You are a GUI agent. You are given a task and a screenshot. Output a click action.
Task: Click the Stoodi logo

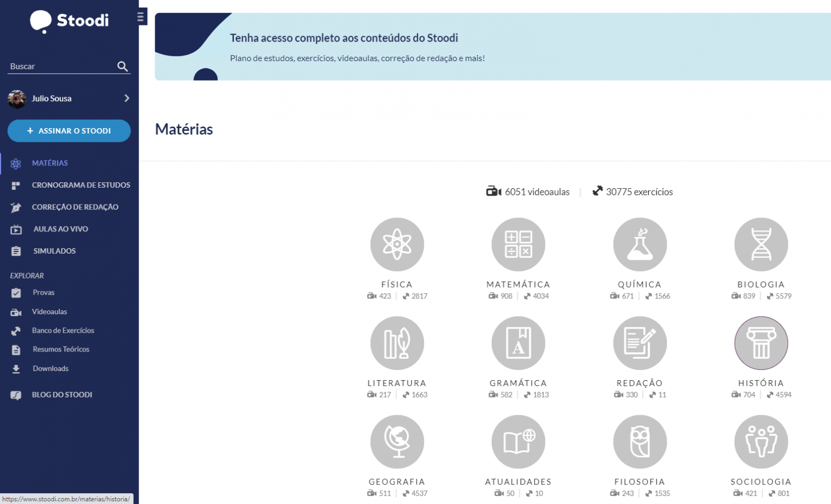click(69, 22)
